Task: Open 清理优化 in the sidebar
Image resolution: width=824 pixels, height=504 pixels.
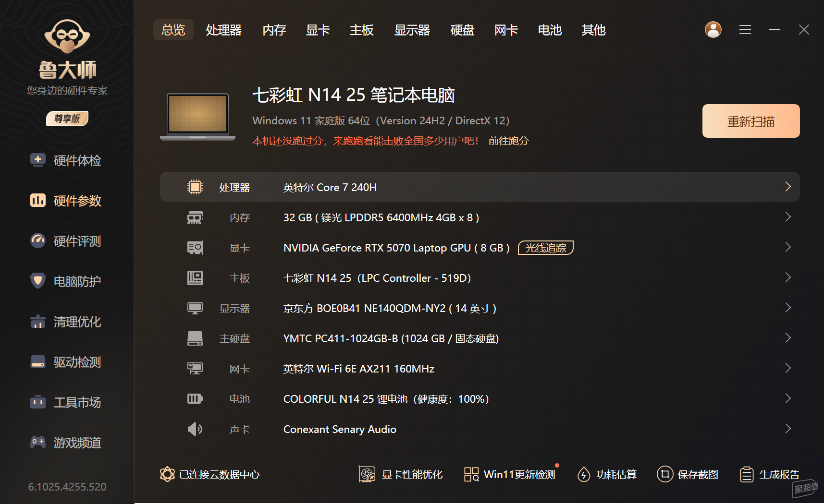Action: click(66, 322)
